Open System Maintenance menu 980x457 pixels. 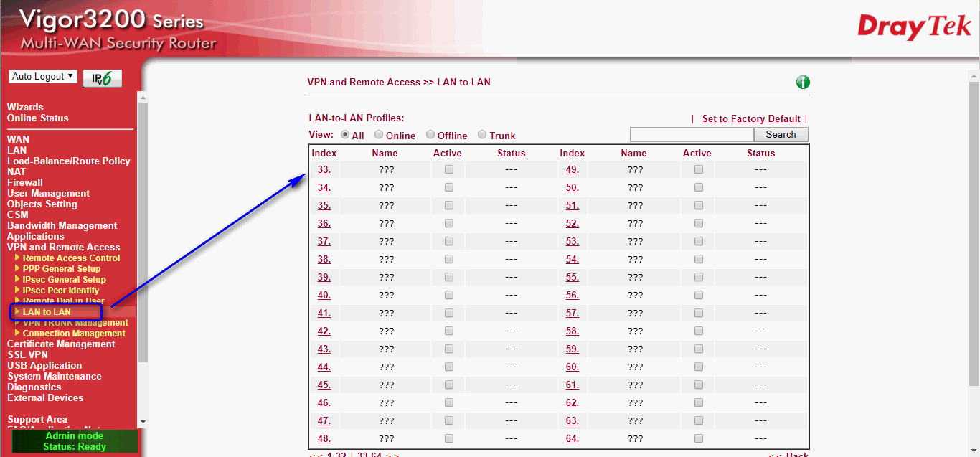(x=55, y=377)
